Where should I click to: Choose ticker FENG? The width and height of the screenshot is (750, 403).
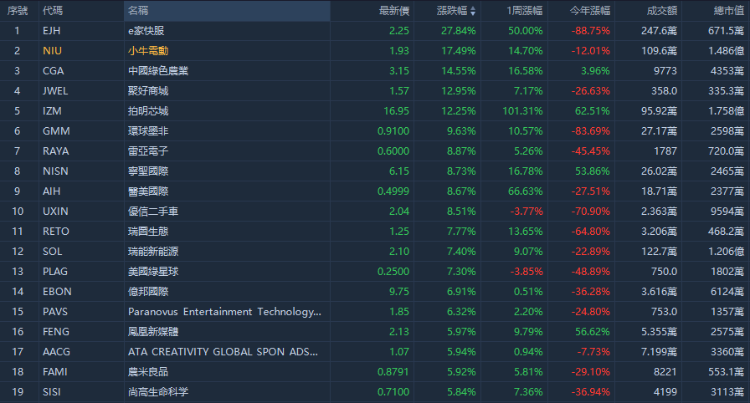click(56, 332)
